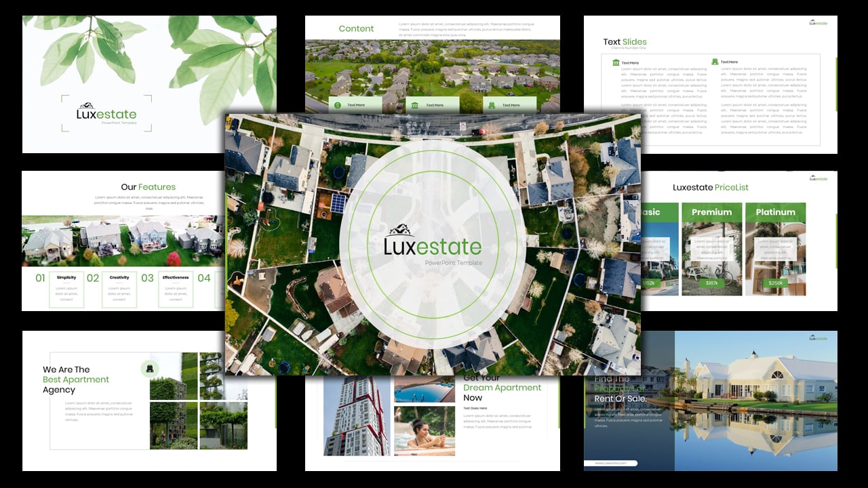Viewport: 868px width, 488px height.
Task: Click the red and white tower photo
Action: click(x=357, y=415)
